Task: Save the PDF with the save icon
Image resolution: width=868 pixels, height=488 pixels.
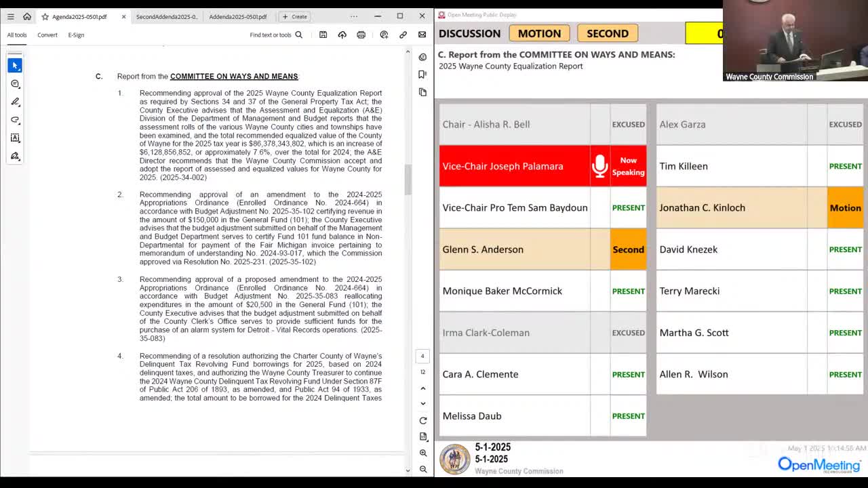Action: [x=323, y=35]
